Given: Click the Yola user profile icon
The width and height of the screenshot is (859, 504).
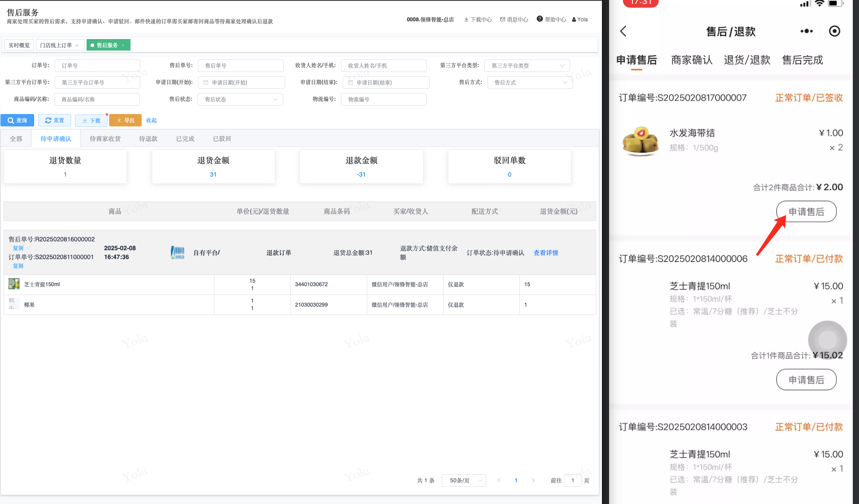Looking at the screenshot, I should (x=574, y=20).
